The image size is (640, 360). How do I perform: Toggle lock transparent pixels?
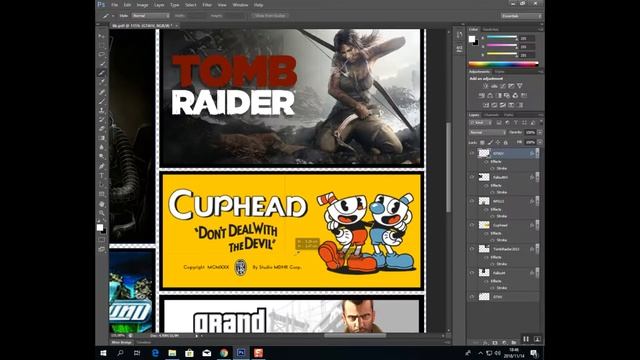pyautogui.click(x=482, y=142)
